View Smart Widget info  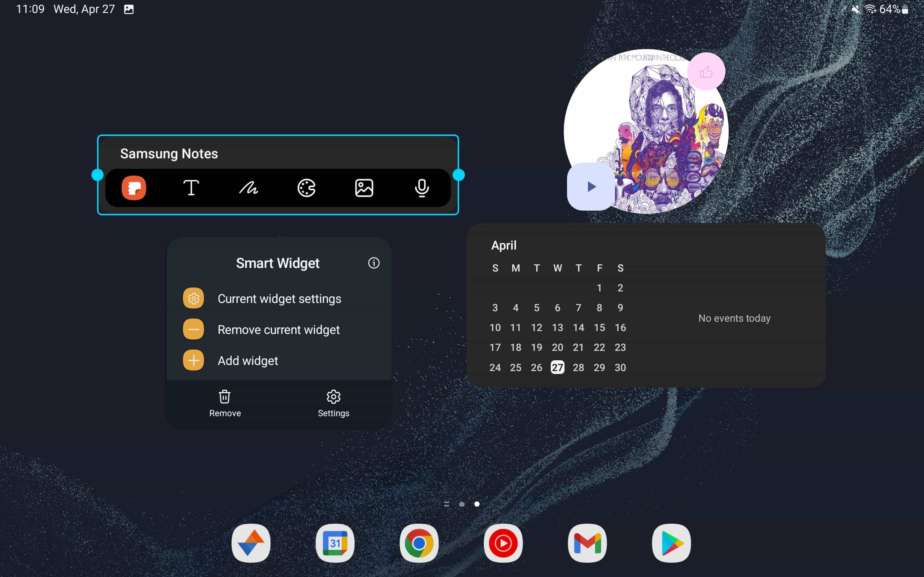[x=374, y=263]
